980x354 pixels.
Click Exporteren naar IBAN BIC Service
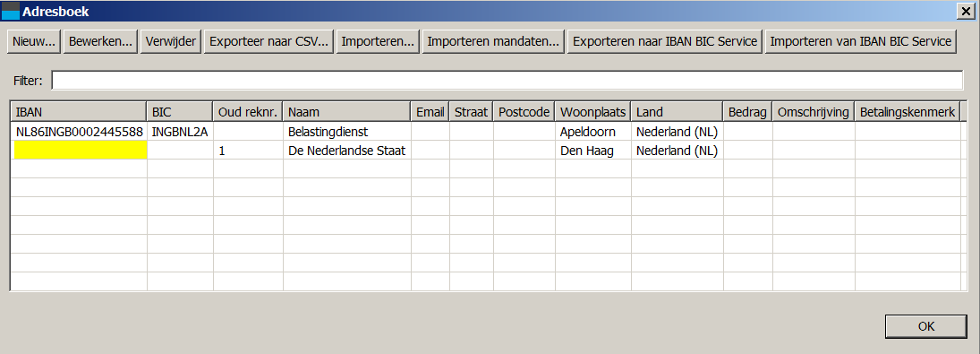(x=664, y=42)
